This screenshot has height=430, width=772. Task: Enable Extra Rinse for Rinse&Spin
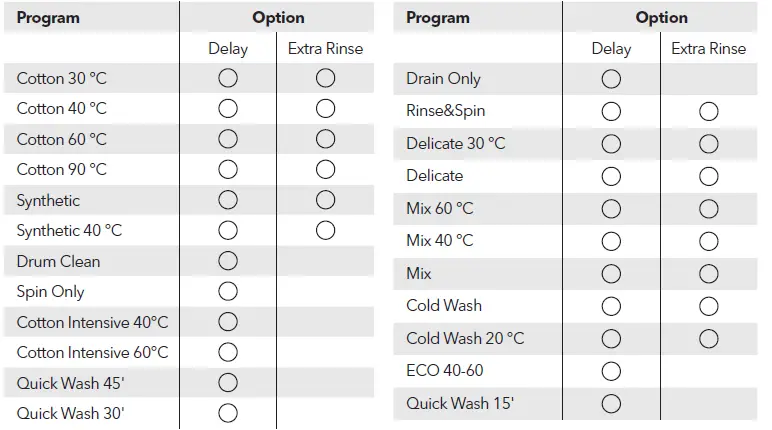coord(709,111)
